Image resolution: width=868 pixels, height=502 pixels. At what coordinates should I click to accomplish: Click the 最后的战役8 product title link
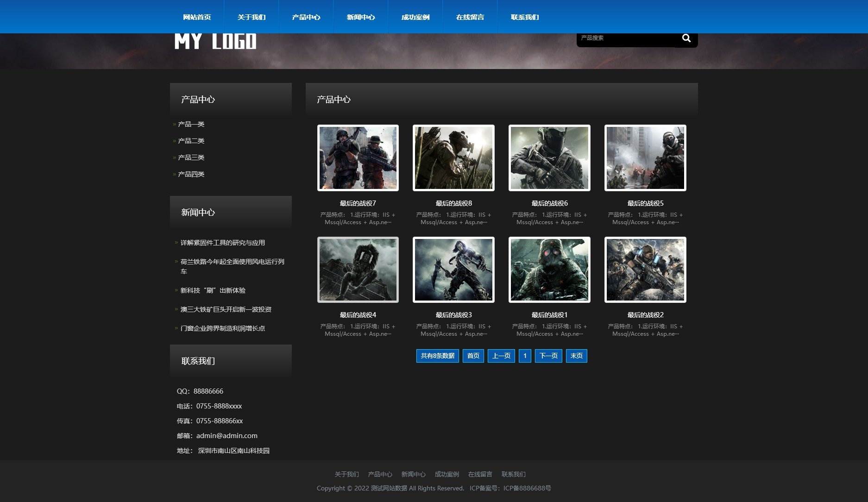point(453,203)
